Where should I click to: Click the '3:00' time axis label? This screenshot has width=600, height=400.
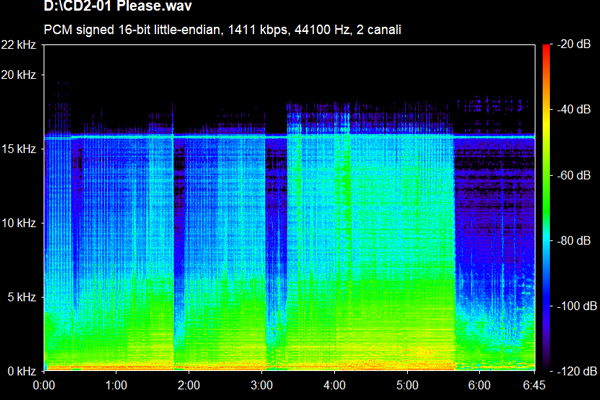[262, 385]
